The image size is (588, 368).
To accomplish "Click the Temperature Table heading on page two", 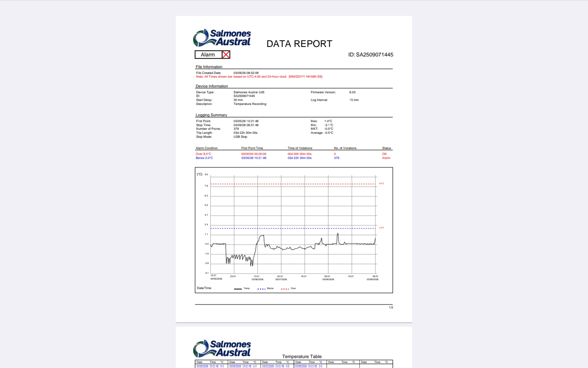I will point(302,356).
